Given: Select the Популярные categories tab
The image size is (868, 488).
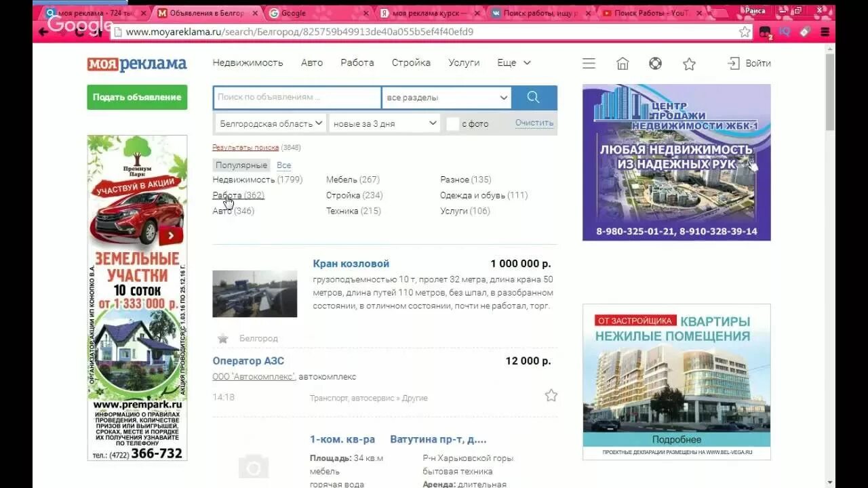Looking at the screenshot, I should [x=241, y=165].
